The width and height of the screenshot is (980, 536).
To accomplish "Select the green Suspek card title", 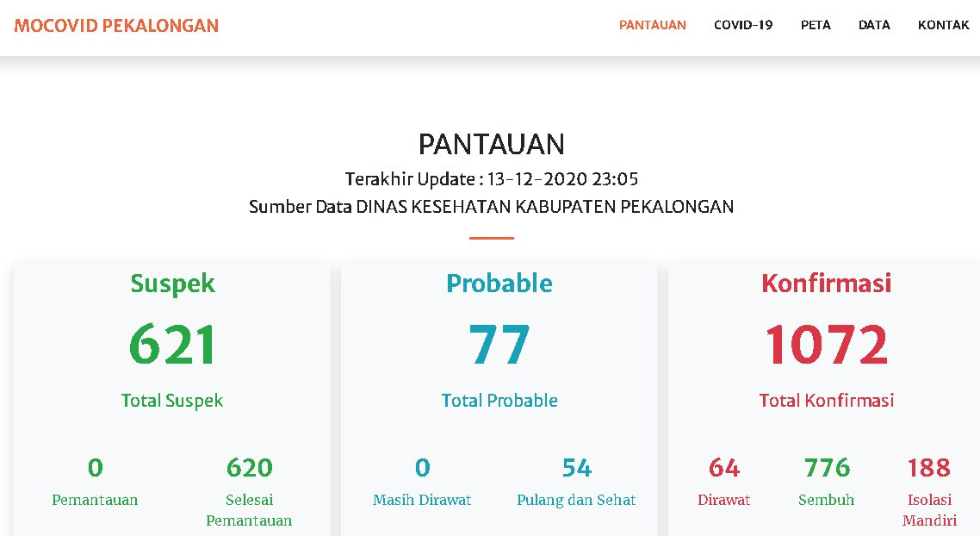I will coord(172,284).
